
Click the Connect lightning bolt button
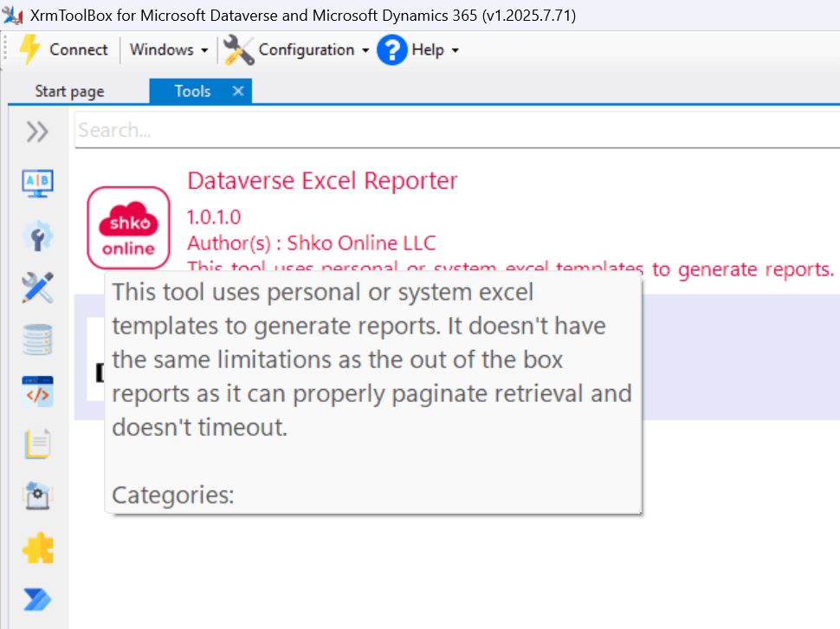click(x=63, y=50)
